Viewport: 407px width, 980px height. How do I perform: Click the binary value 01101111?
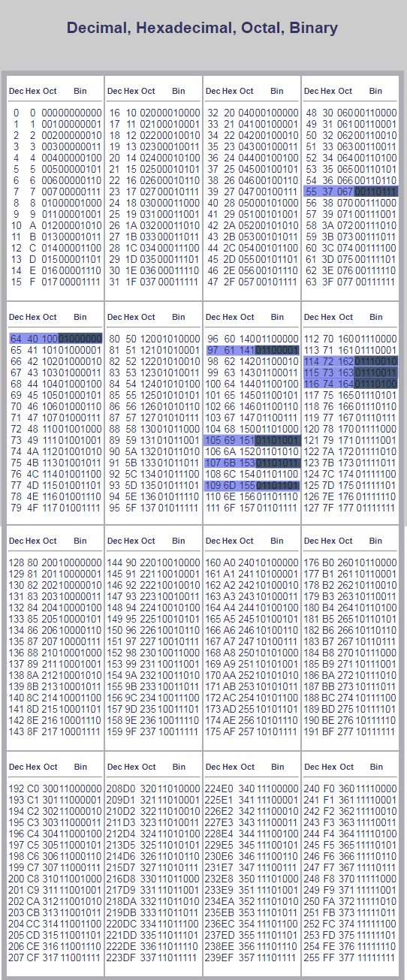[x=276, y=508]
